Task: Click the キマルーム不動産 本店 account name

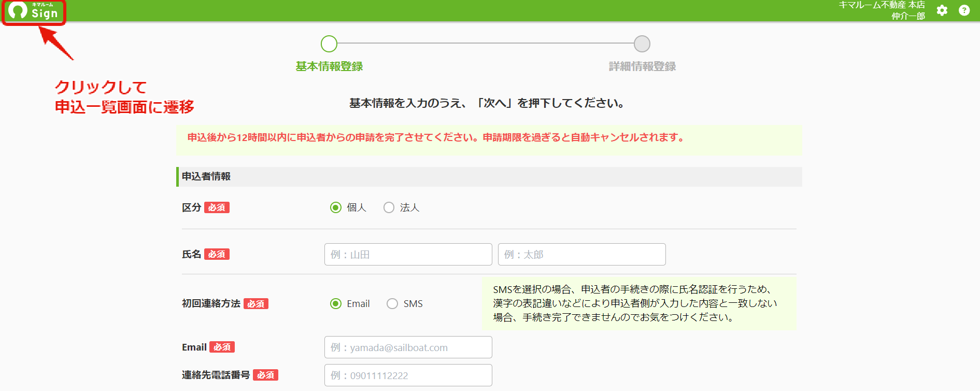Action: pos(882,5)
